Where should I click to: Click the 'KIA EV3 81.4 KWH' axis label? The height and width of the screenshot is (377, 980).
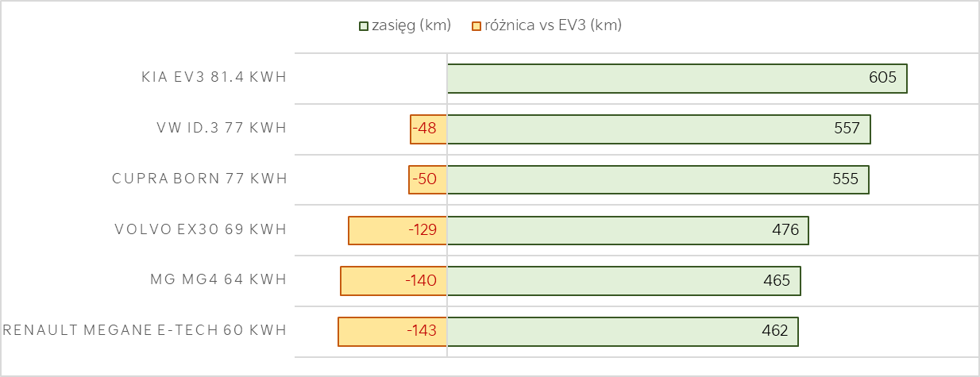pyautogui.click(x=214, y=78)
